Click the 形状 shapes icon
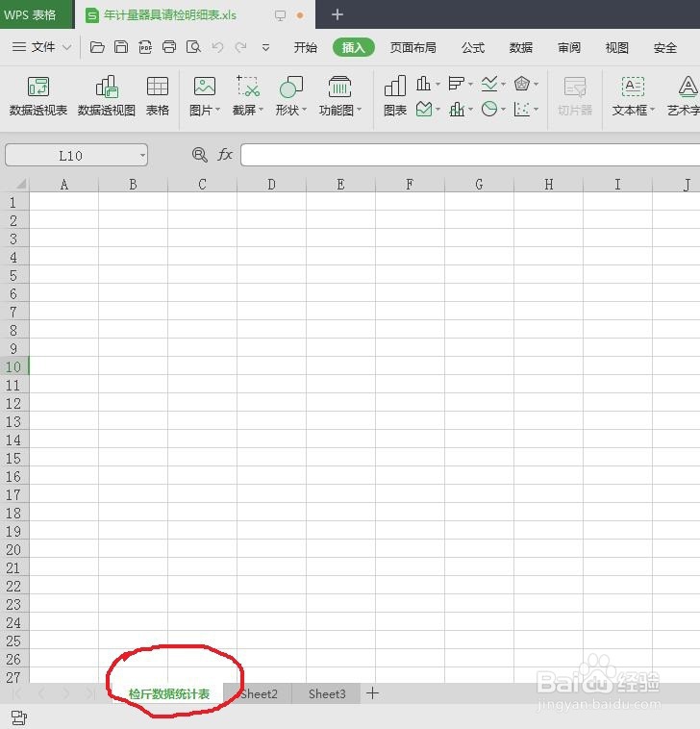Image resolution: width=700 pixels, height=729 pixels. [291, 87]
